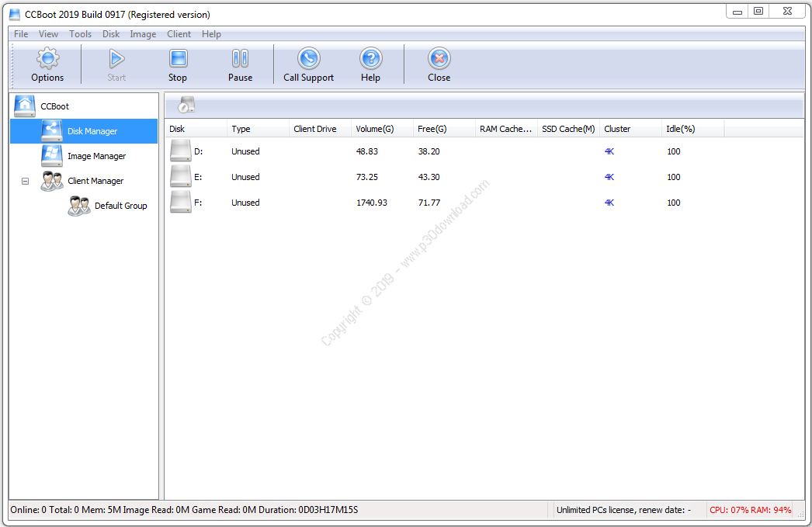Open the File menu
This screenshot has height=527, width=812.
(x=21, y=34)
